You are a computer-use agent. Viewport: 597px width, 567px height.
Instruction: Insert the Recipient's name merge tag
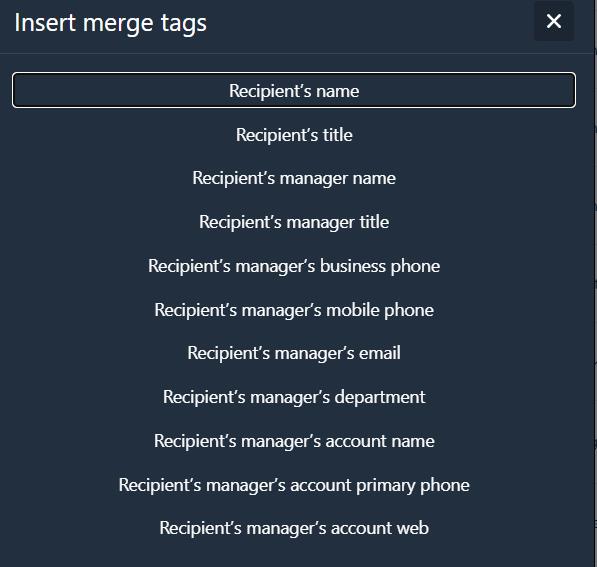(x=294, y=90)
